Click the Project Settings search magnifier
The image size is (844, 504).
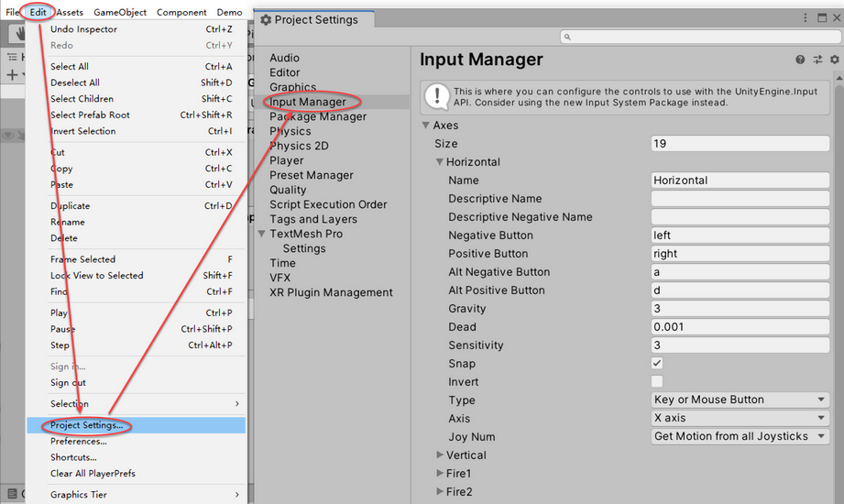coord(567,37)
